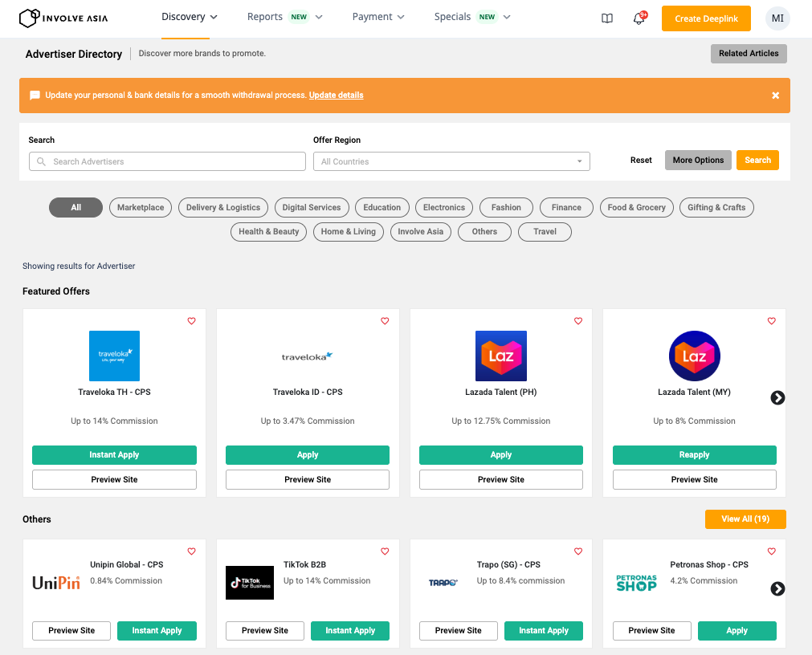812x655 pixels.
Task: Open the MI profile avatar
Action: pyautogui.click(x=777, y=18)
